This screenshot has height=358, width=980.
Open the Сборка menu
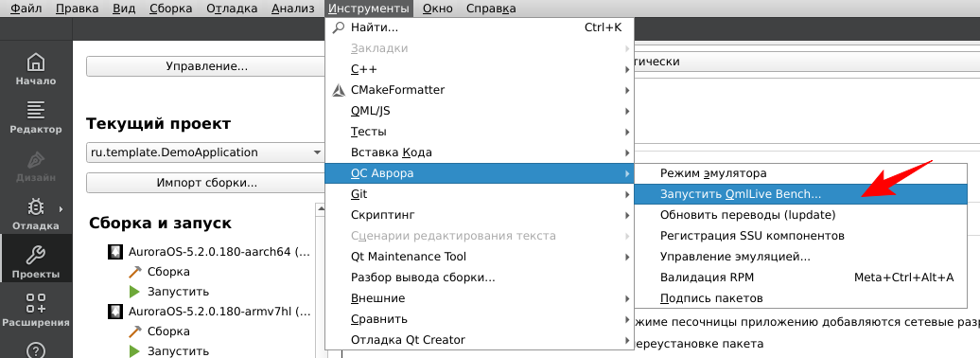click(170, 9)
